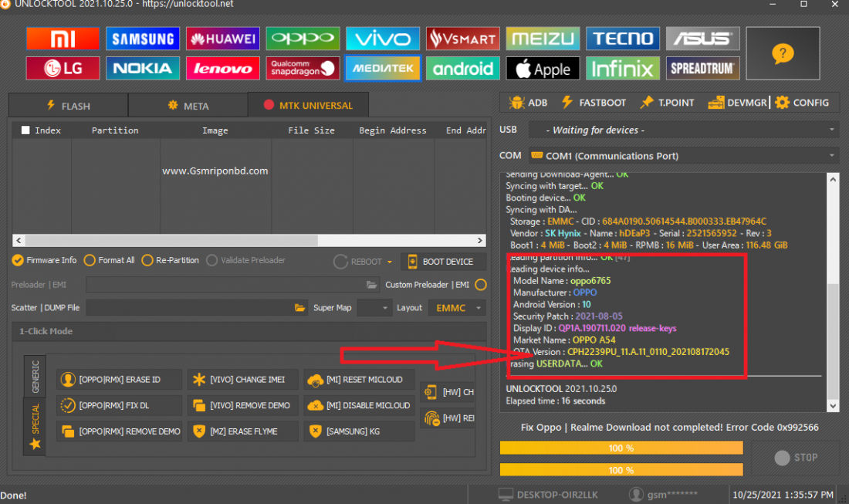The width and height of the screenshot is (849, 504).
Task: Open the GENERIC vertical tab
Action: point(36,377)
